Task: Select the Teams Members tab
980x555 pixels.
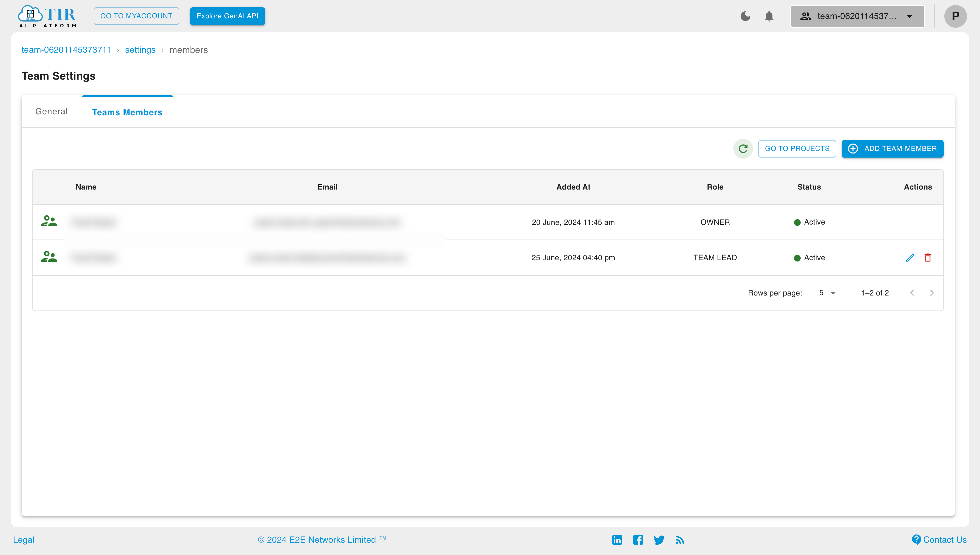Action: (127, 112)
